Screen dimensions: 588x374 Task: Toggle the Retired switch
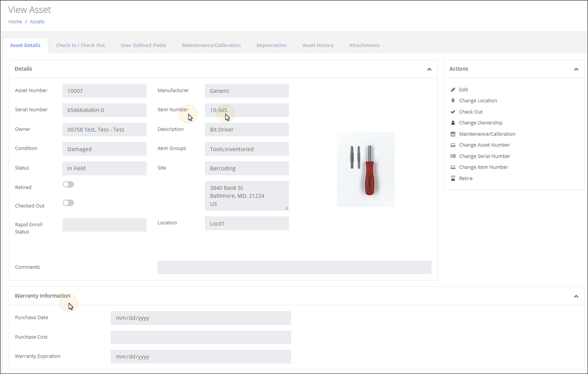[x=68, y=184]
